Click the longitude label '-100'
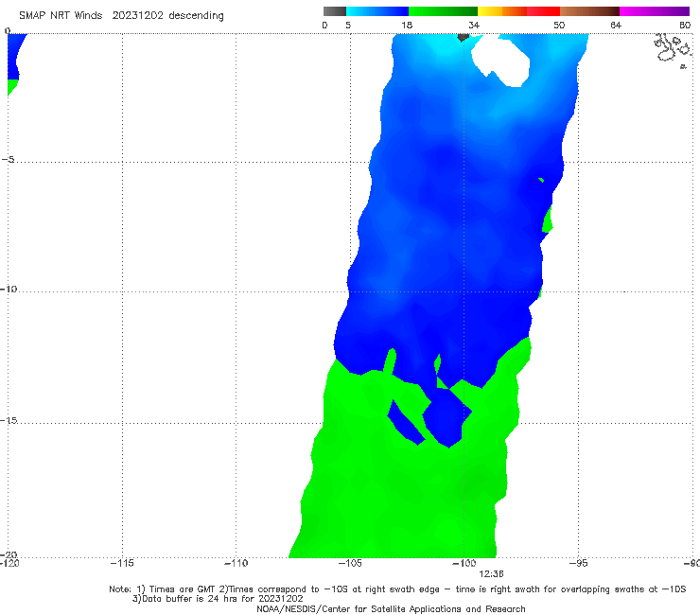Viewport: 700px width, 615px height. (x=464, y=563)
